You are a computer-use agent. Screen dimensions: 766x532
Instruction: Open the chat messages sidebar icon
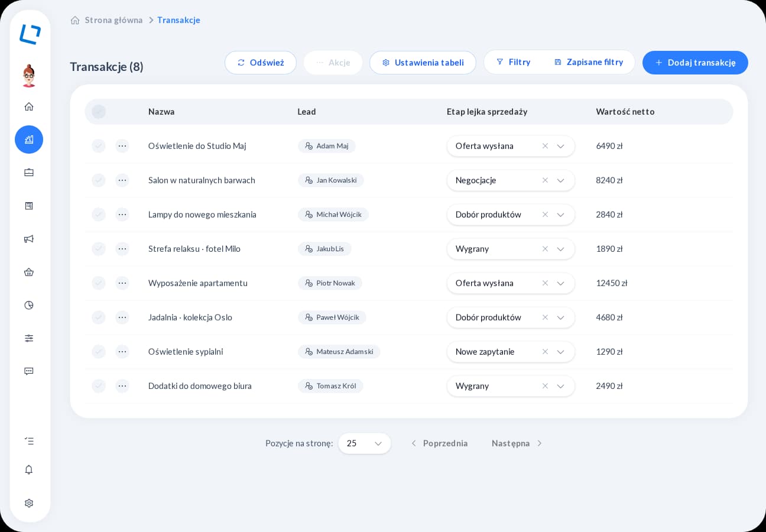29,371
